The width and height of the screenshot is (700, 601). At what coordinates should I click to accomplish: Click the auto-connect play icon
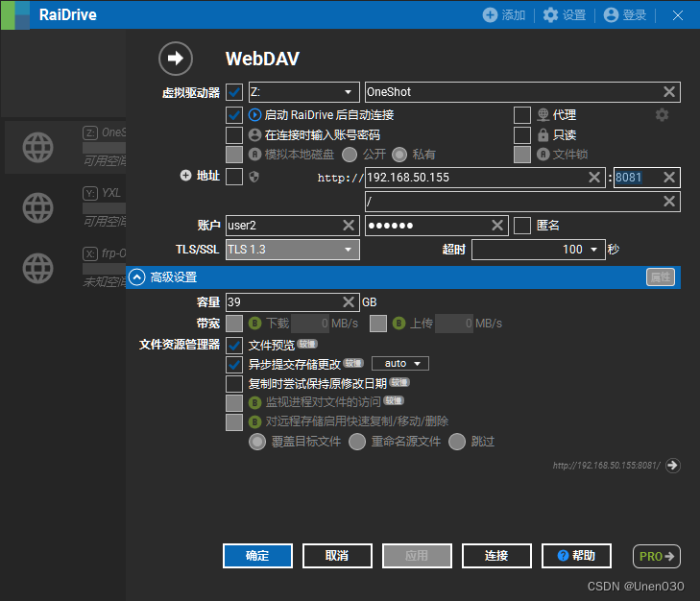pyautogui.click(x=254, y=115)
